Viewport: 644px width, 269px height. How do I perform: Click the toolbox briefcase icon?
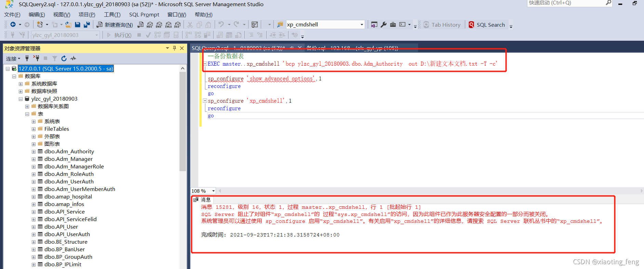(393, 24)
